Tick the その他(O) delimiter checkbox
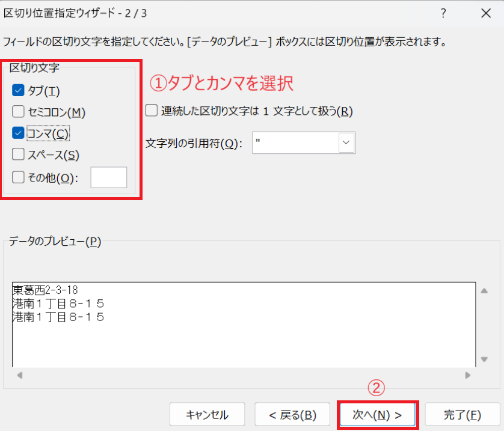The height and width of the screenshot is (431, 504). [18, 177]
